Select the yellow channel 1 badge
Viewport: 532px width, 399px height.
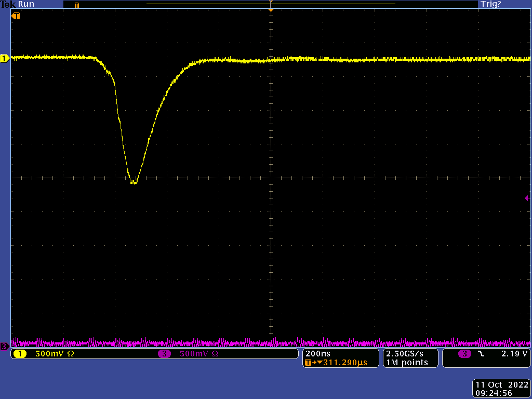click(x=20, y=354)
